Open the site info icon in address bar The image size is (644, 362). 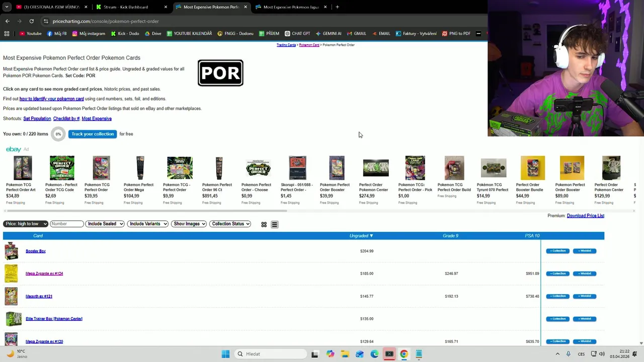[46, 21]
